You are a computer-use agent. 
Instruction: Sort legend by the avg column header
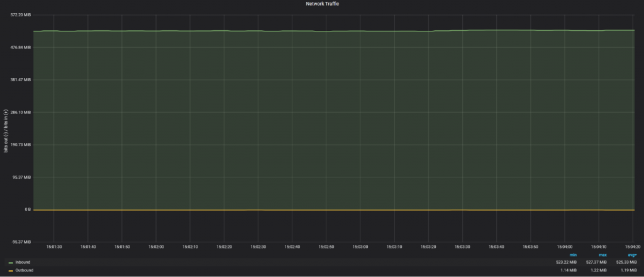pos(631,254)
